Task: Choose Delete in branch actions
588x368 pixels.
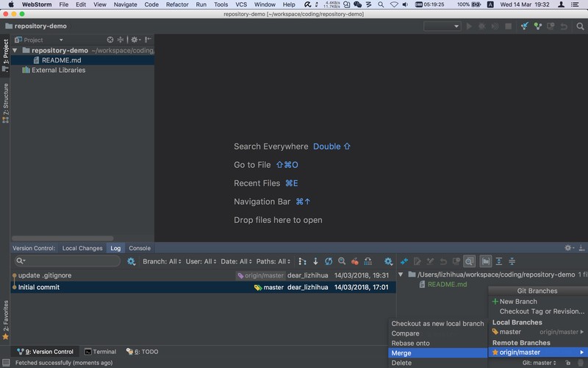Action: pos(437,363)
